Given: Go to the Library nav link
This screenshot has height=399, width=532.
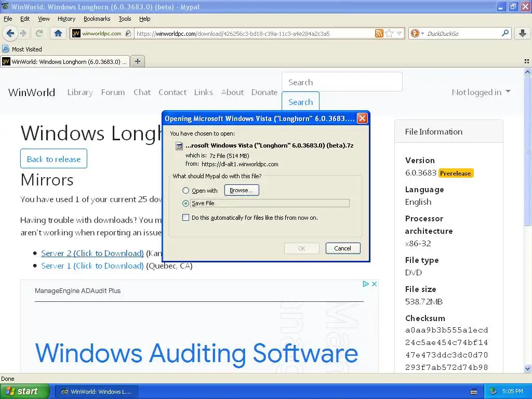Looking at the screenshot, I should click(x=80, y=92).
